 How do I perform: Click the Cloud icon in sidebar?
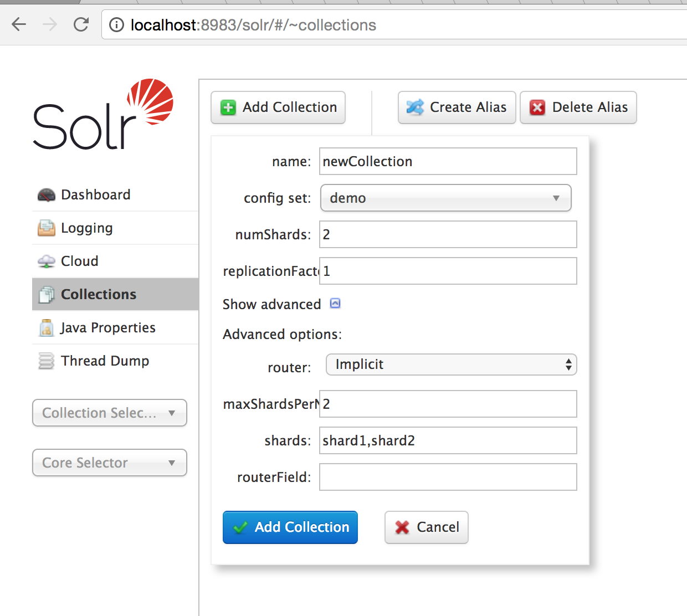[47, 261]
